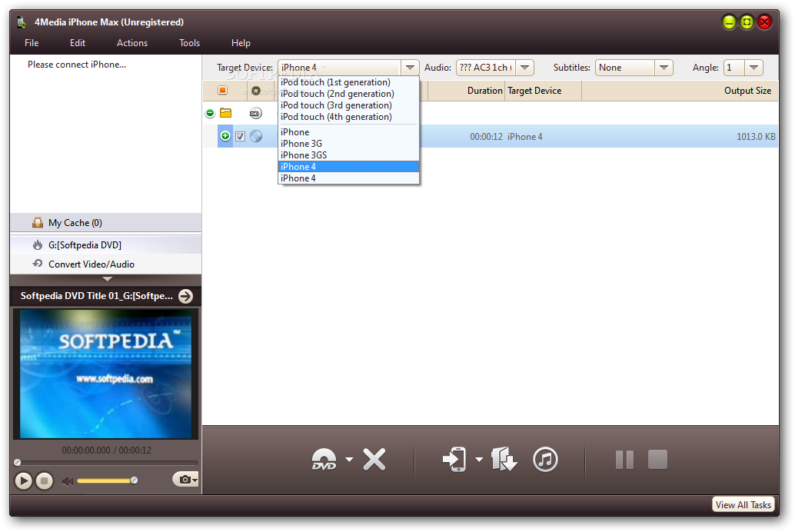Image resolution: width=795 pixels, height=532 pixels.
Task: Choose the highlighted iPhone 4 option
Action: point(348,167)
